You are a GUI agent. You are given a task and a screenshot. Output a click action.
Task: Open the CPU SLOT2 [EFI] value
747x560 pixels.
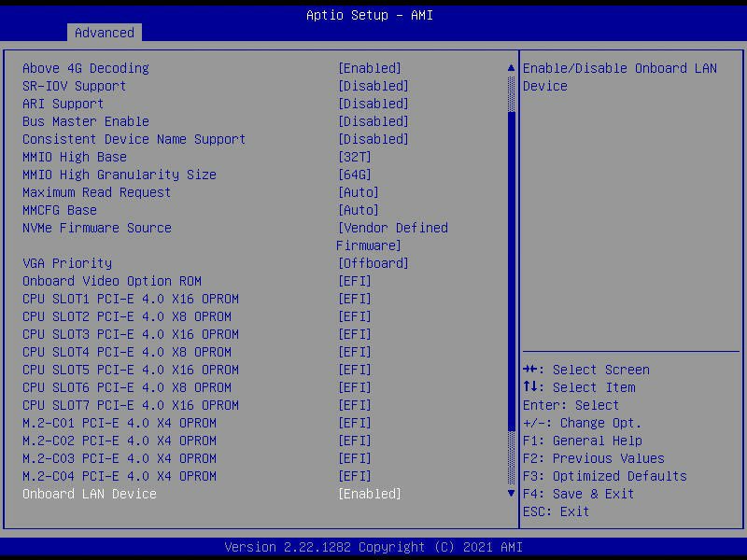[355, 316]
